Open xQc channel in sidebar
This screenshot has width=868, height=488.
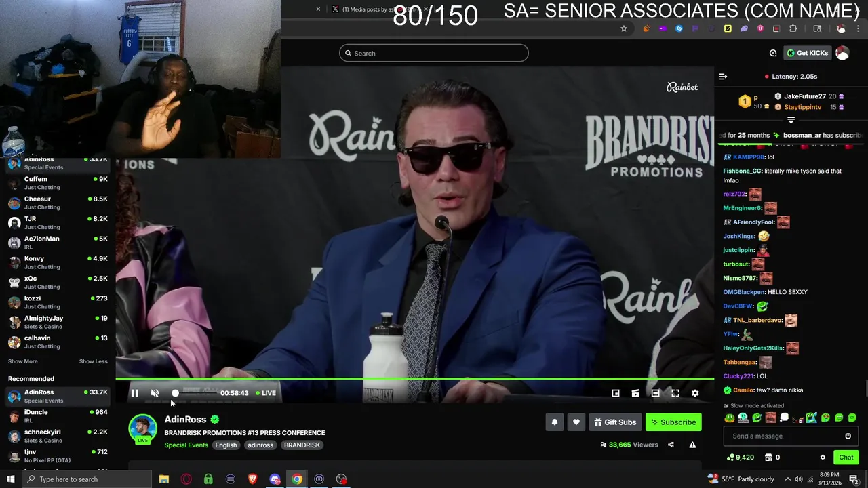click(x=58, y=282)
